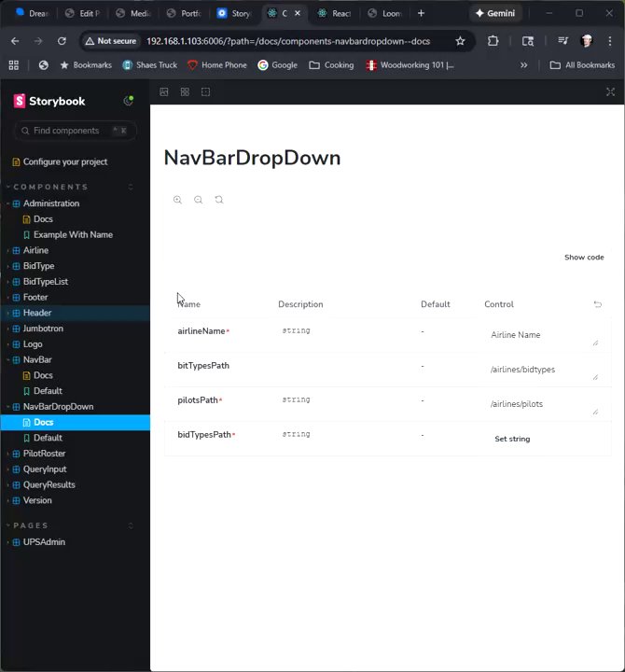Screen dimensions: 625x672
Task: Click the background toggle toolbar icon
Action: click(x=164, y=91)
